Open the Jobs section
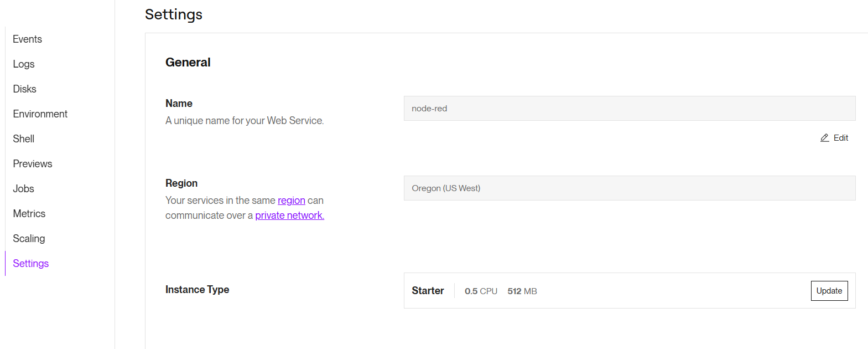 pyautogui.click(x=24, y=189)
